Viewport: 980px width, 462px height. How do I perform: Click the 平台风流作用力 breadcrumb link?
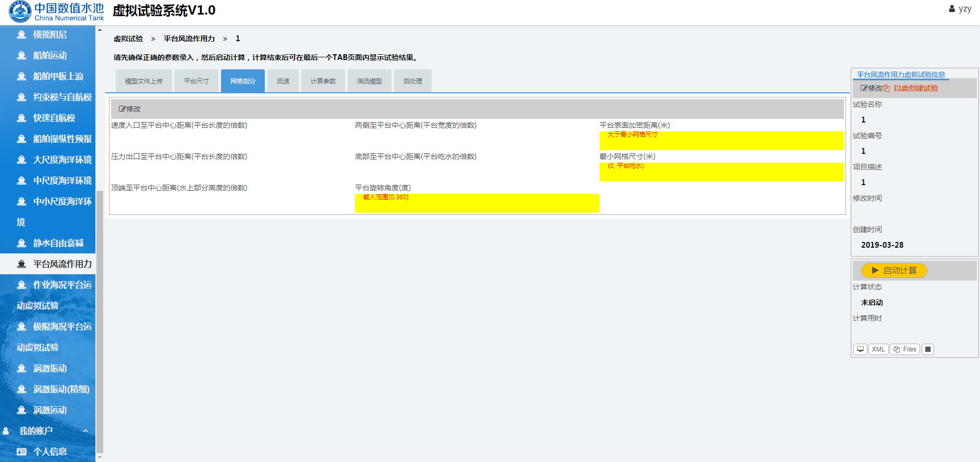pos(189,39)
